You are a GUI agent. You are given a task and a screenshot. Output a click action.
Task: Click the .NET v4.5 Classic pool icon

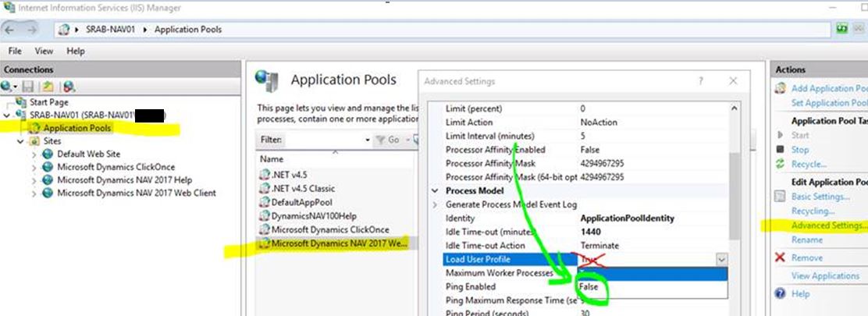(265, 188)
